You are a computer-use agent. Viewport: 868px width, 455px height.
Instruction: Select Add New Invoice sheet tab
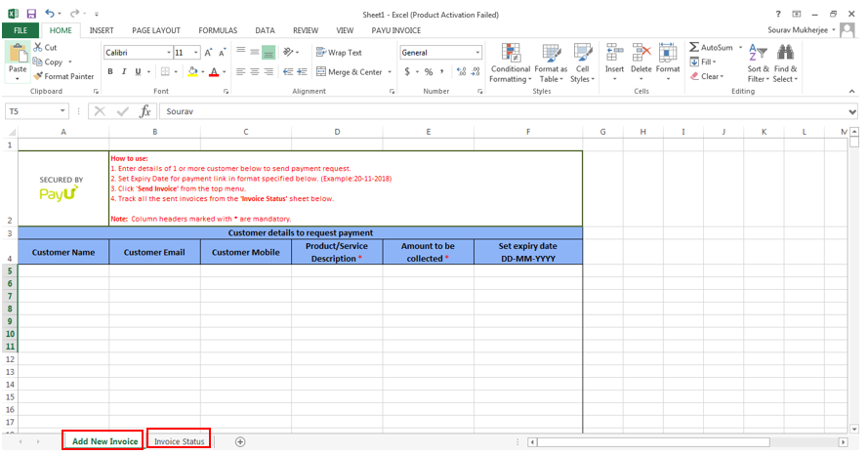[x=104, y=441]
